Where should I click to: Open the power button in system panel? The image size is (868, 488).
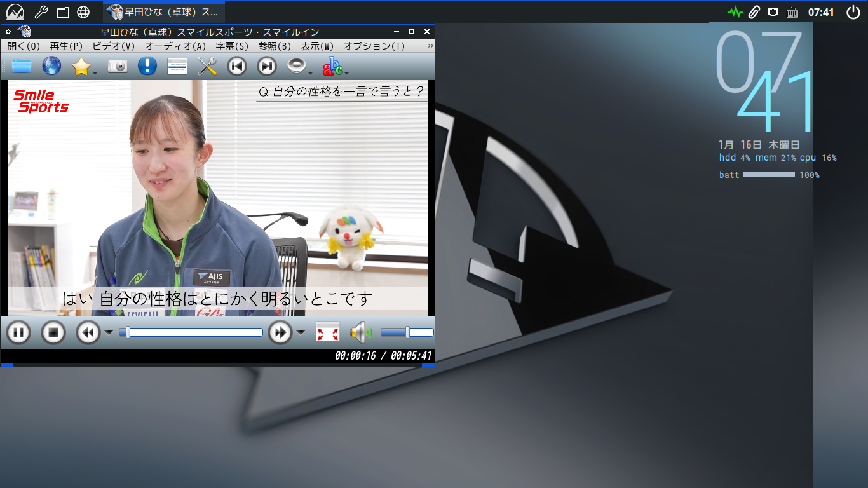pyautogui.click(x=853, y=11)
